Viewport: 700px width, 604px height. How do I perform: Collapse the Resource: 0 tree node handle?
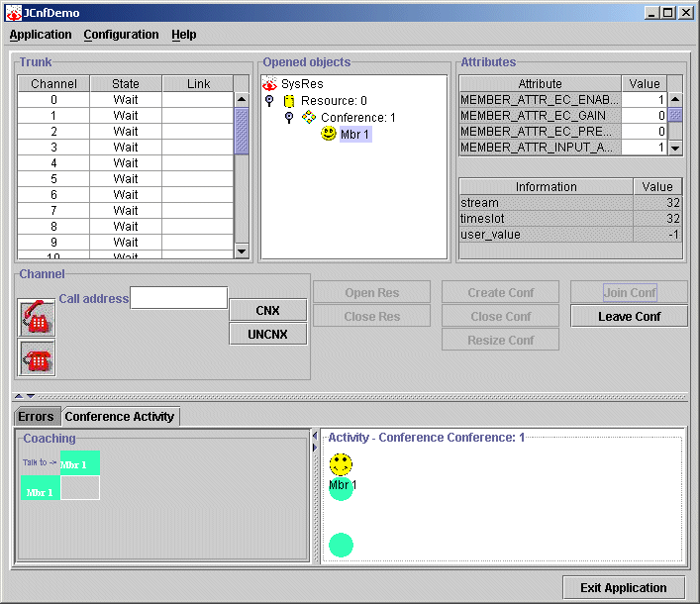click(269, 101)
